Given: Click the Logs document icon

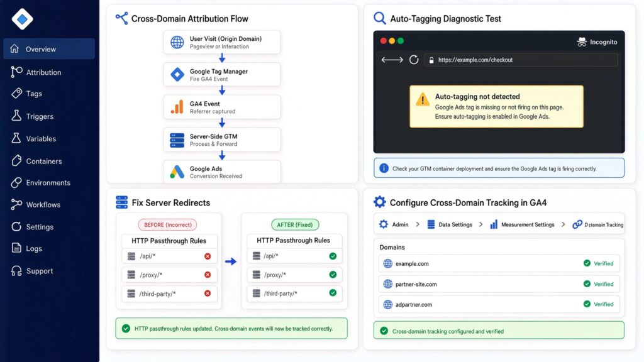Looking at the screenshot, I should coord(16,248).
